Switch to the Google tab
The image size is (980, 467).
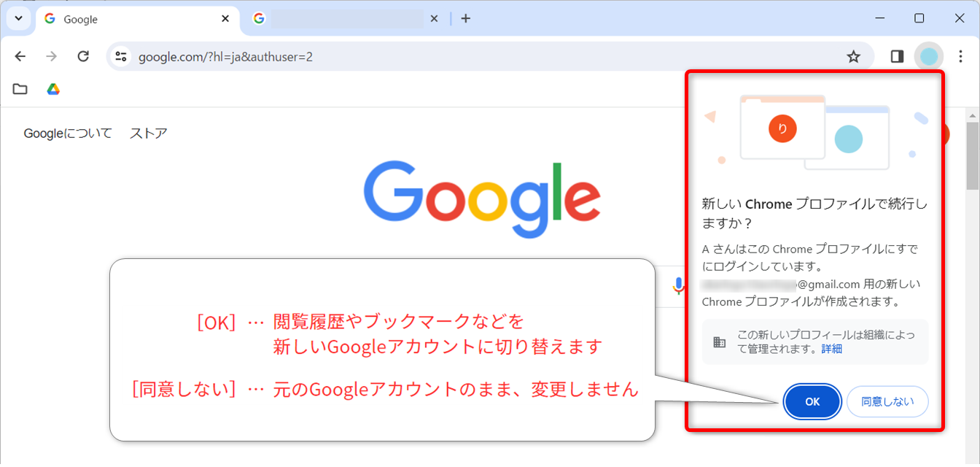(x=131, y=20)
